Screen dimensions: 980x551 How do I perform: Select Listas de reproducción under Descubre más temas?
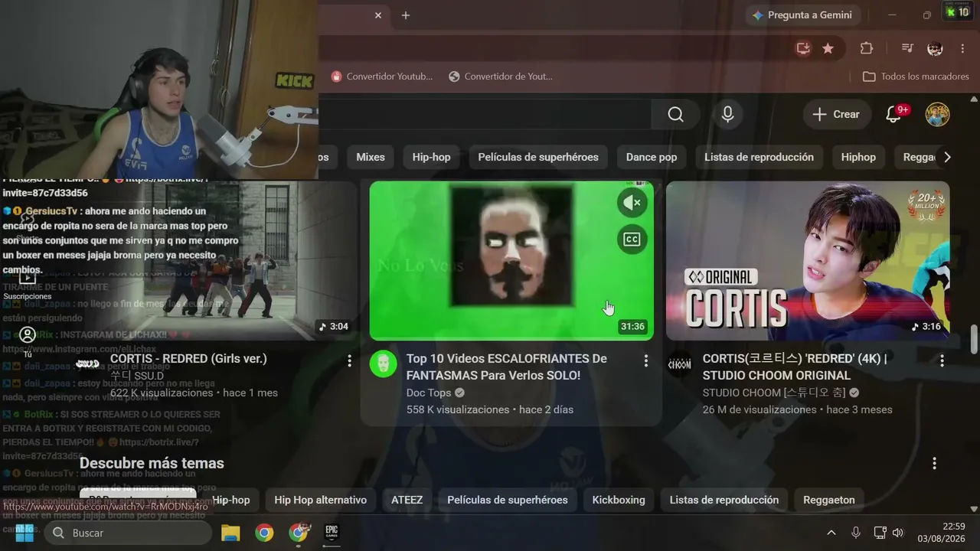tap(724, 500)
